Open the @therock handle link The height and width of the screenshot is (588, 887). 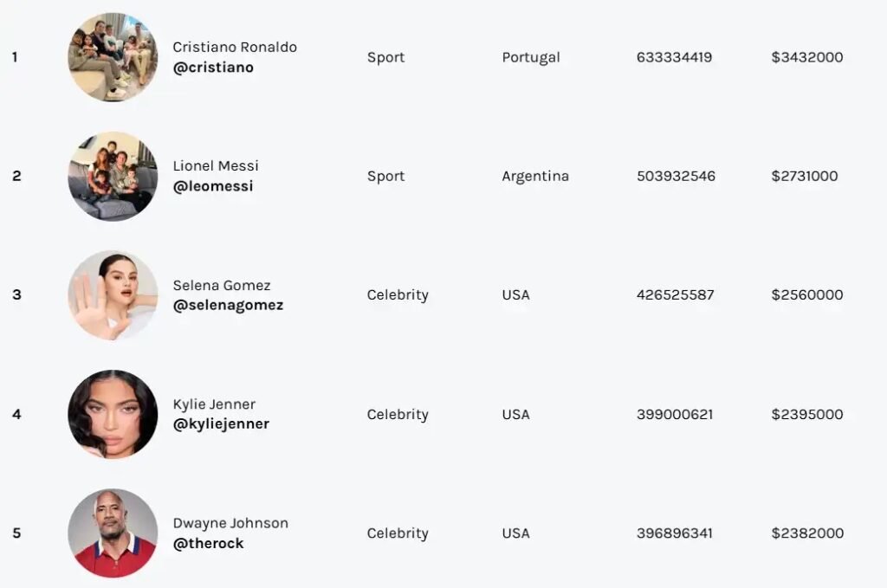(208, 544)
